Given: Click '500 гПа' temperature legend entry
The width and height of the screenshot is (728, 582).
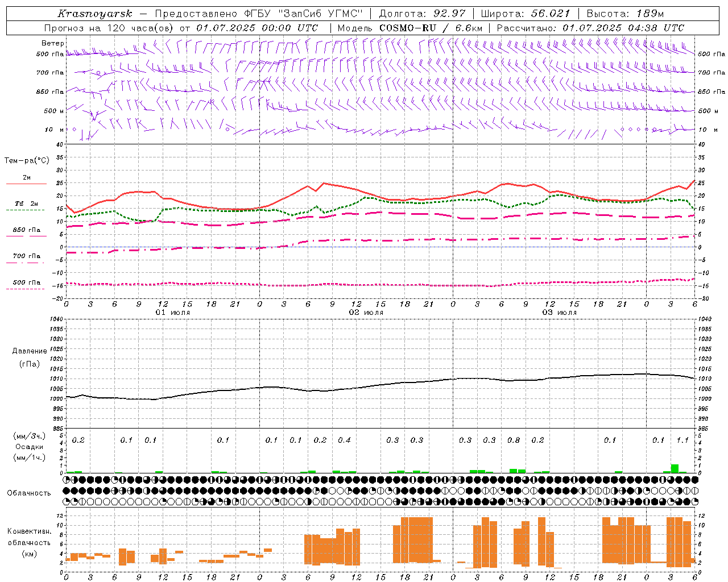Looking at the screenshot, I should tap(27, 282).
